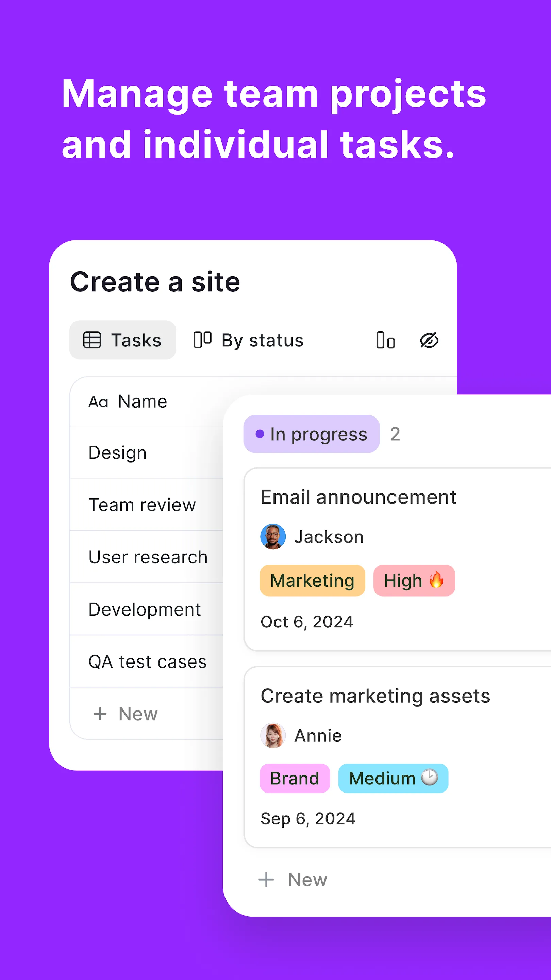Click the Aa Name column header

click(128, 402)
